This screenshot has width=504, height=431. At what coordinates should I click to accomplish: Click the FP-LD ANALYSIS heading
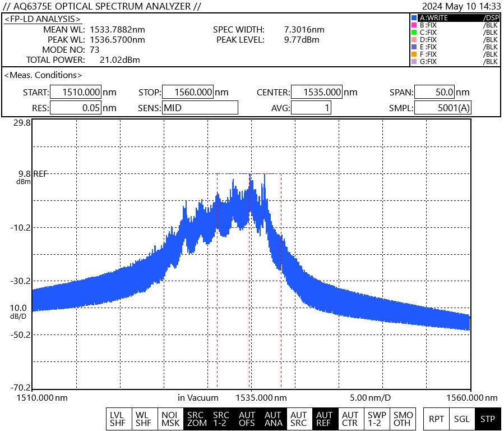click(43, 19)
